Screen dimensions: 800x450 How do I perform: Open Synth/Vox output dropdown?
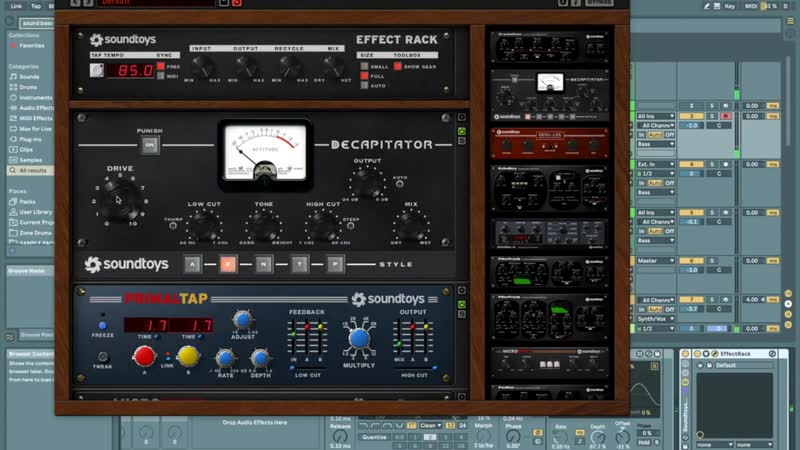pos(656,319)
